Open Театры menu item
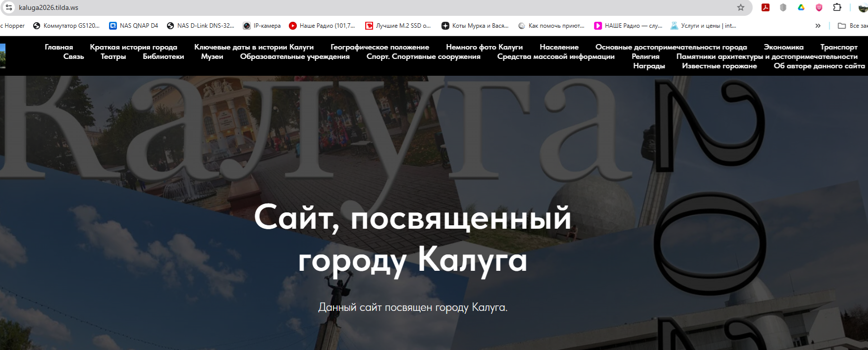The image size is (868, 350). pos(113,56)
